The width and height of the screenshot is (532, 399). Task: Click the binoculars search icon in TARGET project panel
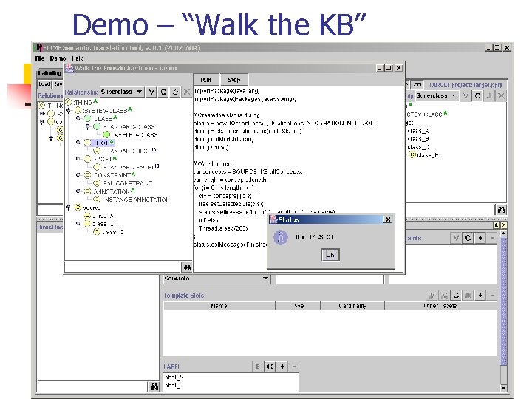(501, 210)
